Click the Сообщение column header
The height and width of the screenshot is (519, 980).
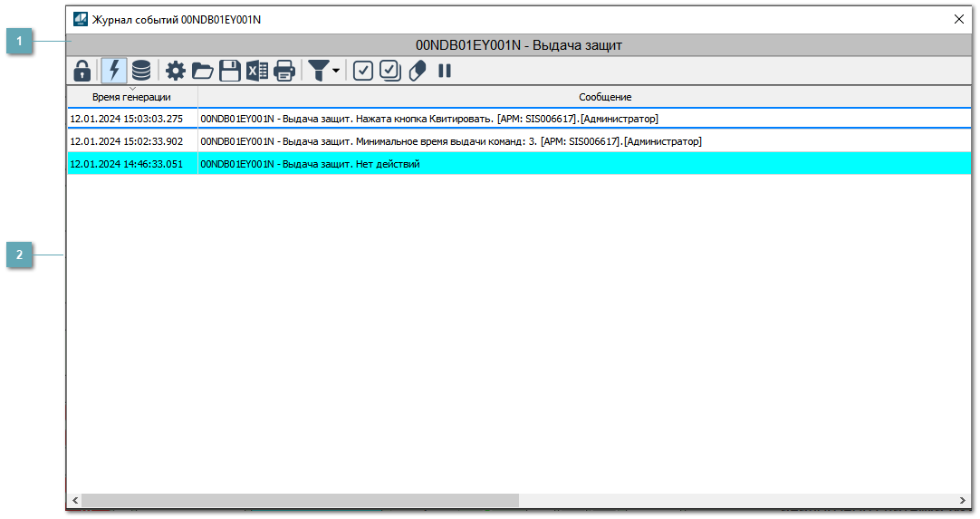tap(605, 97)
